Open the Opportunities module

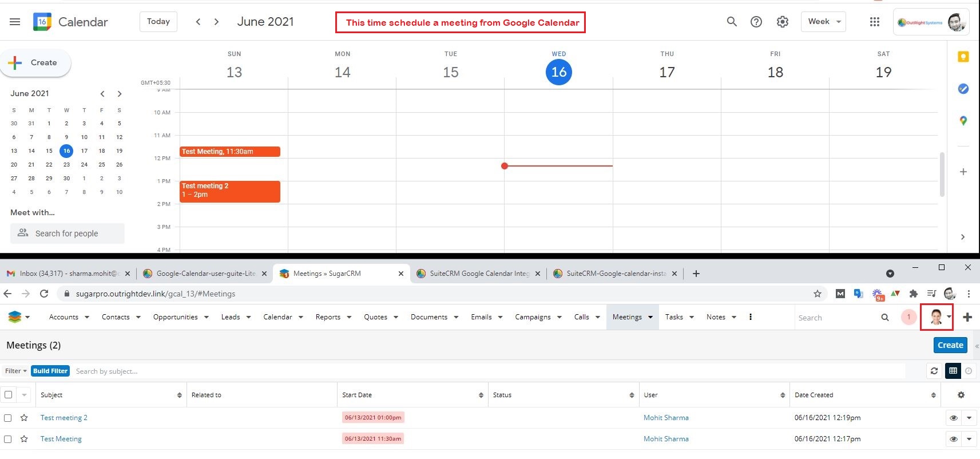[176, 317]
